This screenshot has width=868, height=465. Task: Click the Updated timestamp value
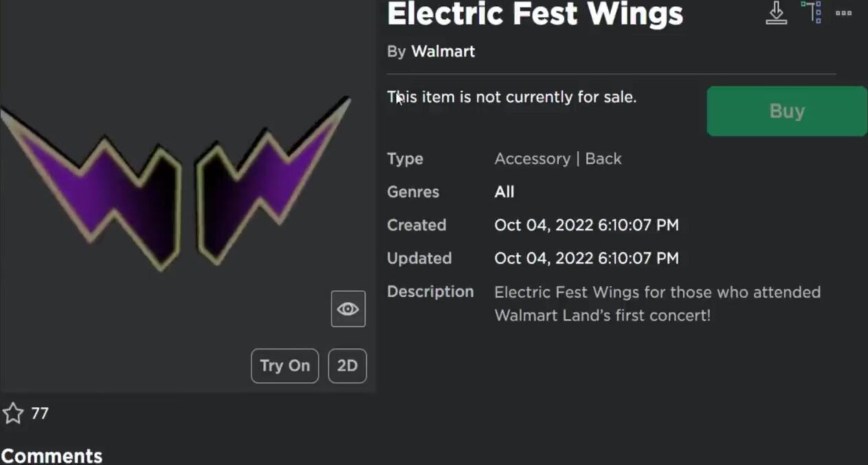(x=586, y=258)
